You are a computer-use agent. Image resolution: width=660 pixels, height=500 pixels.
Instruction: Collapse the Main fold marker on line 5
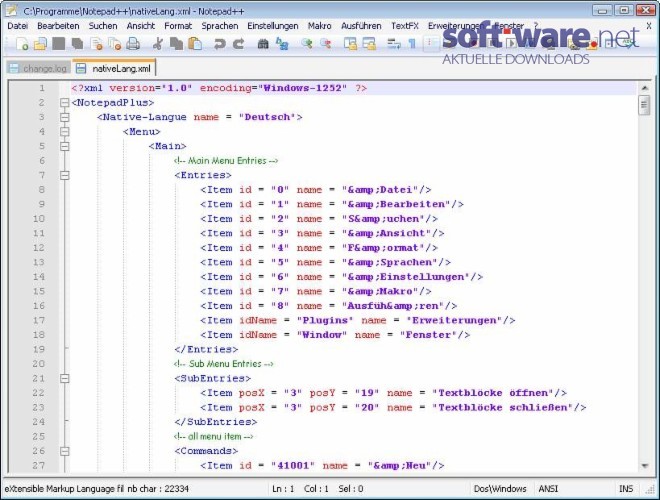coord(64,146)
